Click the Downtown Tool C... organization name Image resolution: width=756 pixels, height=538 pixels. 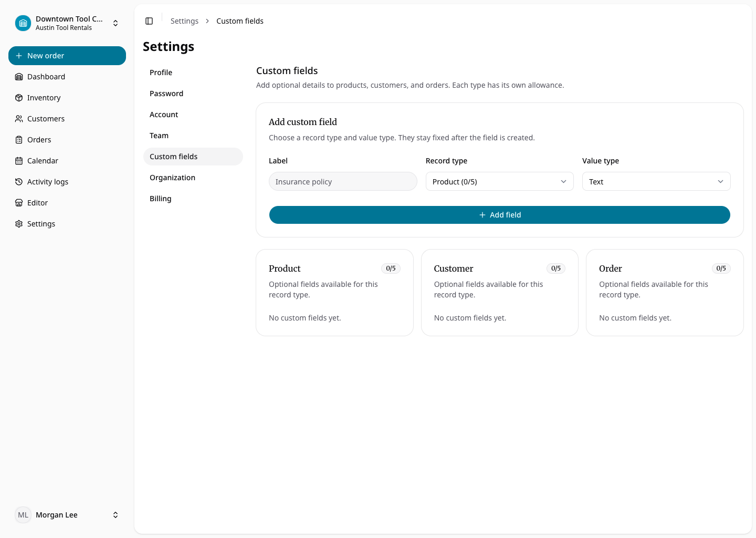point(69,19)
